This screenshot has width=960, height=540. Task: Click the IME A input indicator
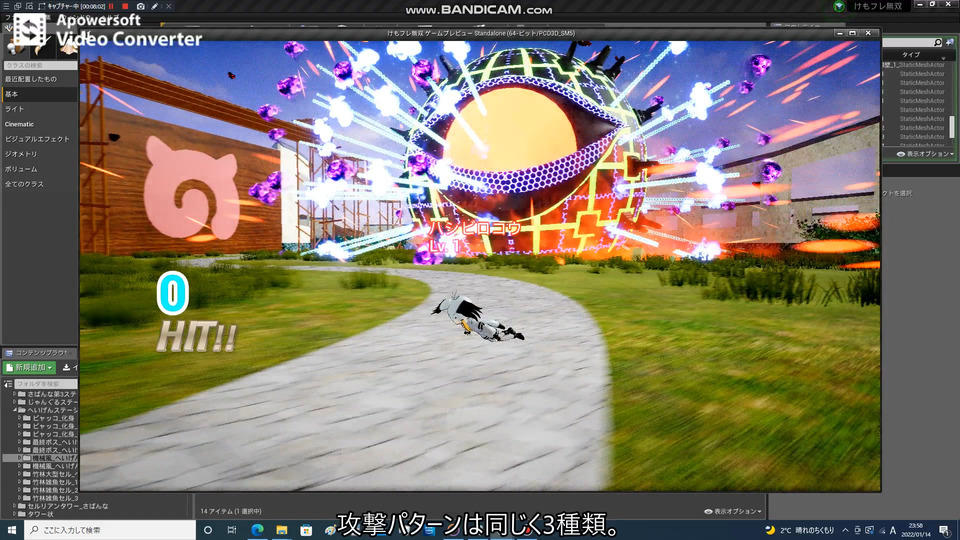point(893,530)
